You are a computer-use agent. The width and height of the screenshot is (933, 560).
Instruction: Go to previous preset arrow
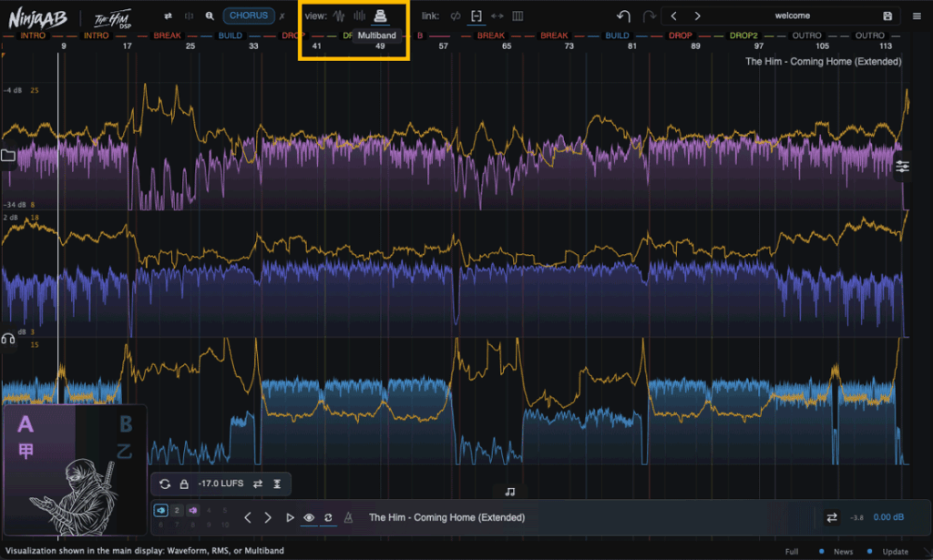point(673,16)
